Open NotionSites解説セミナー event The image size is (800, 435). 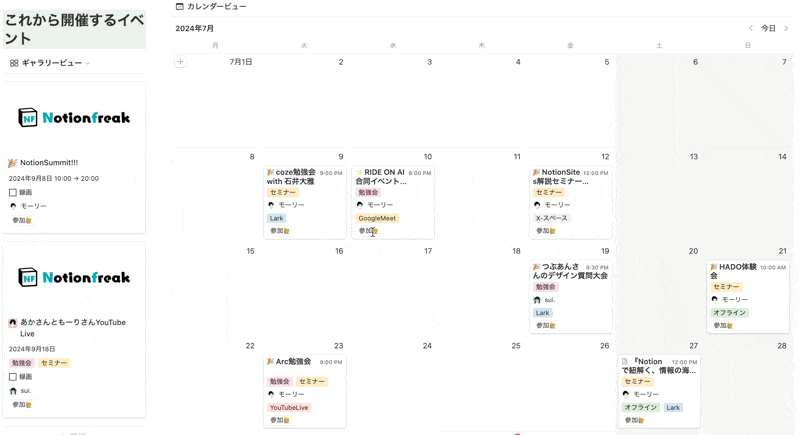point(560,176)
